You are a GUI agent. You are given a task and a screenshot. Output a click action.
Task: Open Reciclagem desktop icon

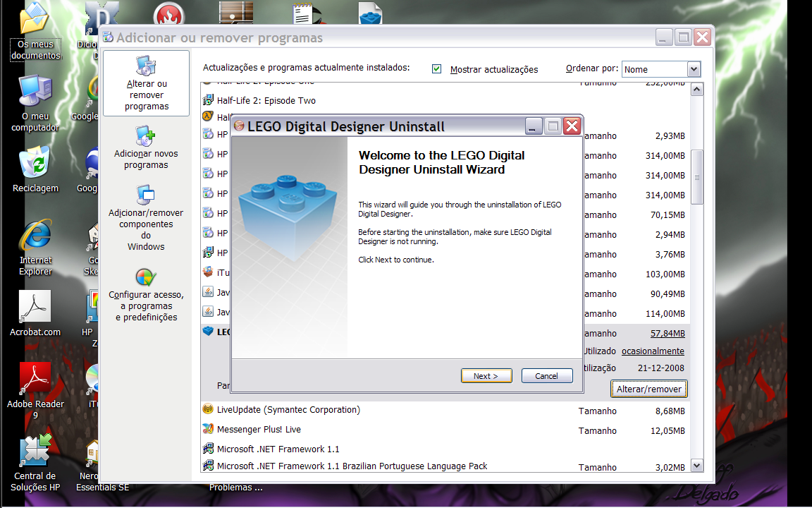35,169
